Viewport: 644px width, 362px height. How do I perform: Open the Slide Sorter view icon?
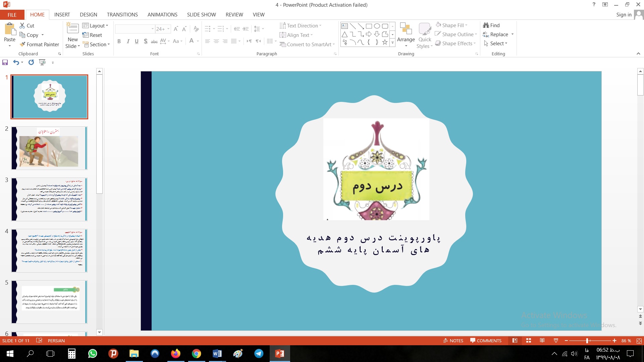pyautogui.click(x=529, y=341)
